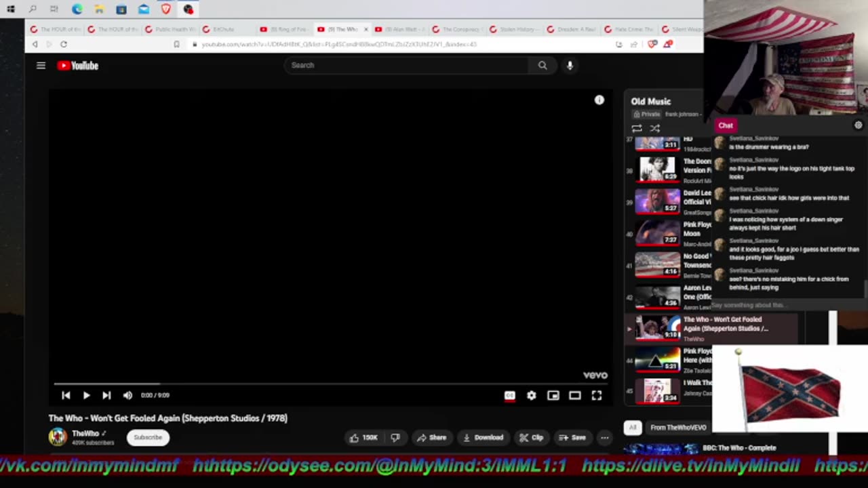Switch to Stolen History tab
The height and width of the screenshot is (488, 868).
tap(515, 29)
